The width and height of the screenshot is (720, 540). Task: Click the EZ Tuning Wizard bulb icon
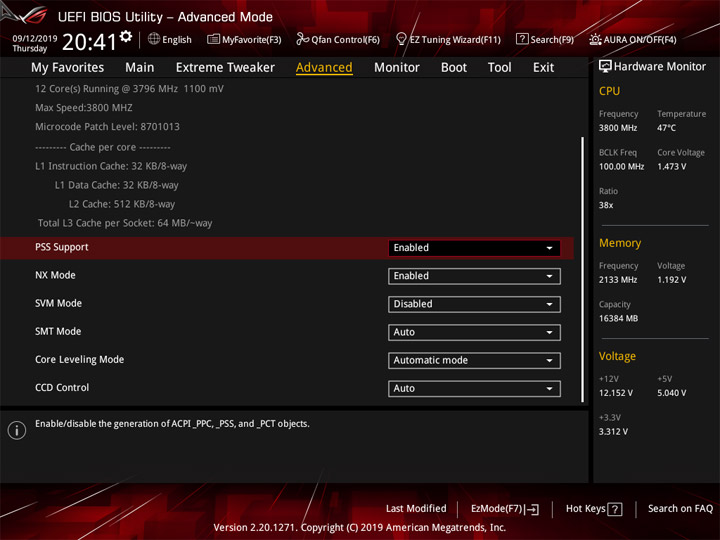401,39
